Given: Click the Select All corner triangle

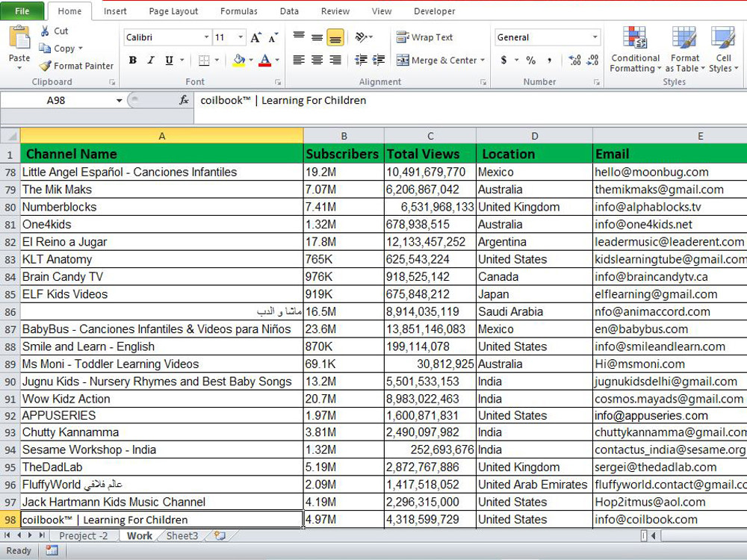Looking at the screenshot, I should click(x=10, y=136).
